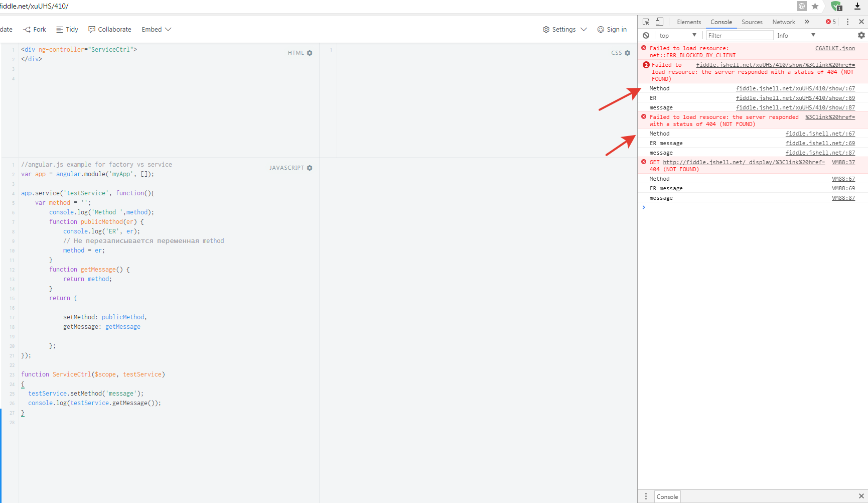Open the bottom drawer three-dot menu

pos(646,496)
